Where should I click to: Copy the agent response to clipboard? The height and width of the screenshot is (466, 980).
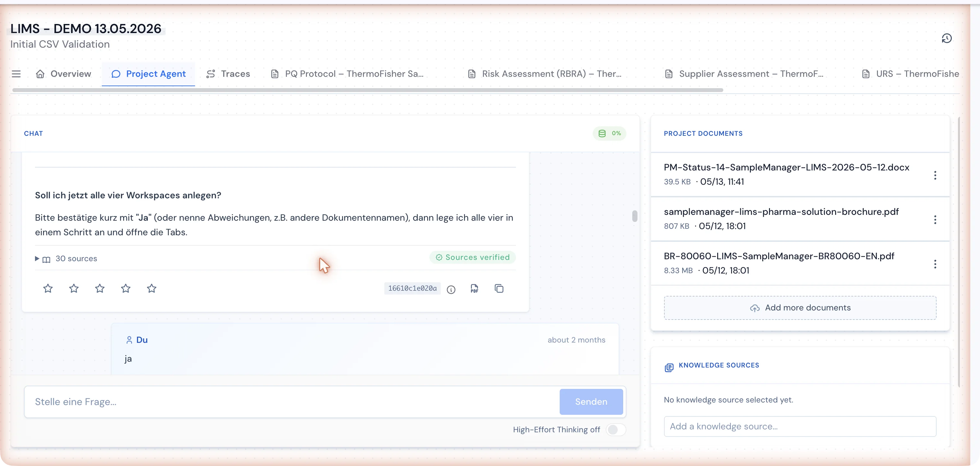pyautogui.click(x=499, y=289)
